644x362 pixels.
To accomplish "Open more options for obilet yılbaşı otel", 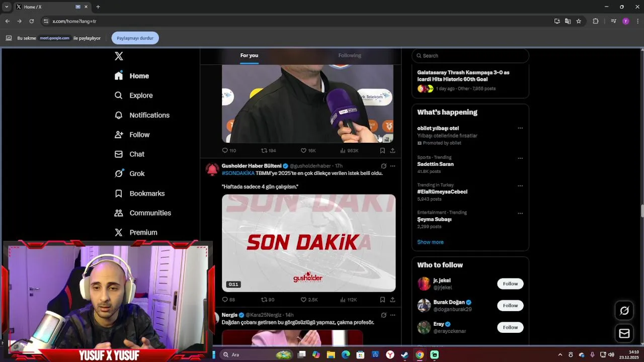I will pos(520,128).
